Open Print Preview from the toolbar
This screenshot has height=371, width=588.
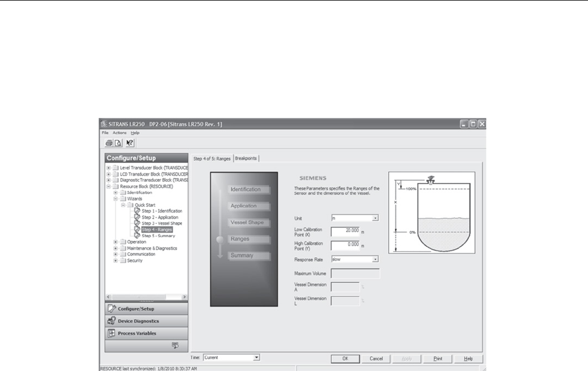click(118, 143)
